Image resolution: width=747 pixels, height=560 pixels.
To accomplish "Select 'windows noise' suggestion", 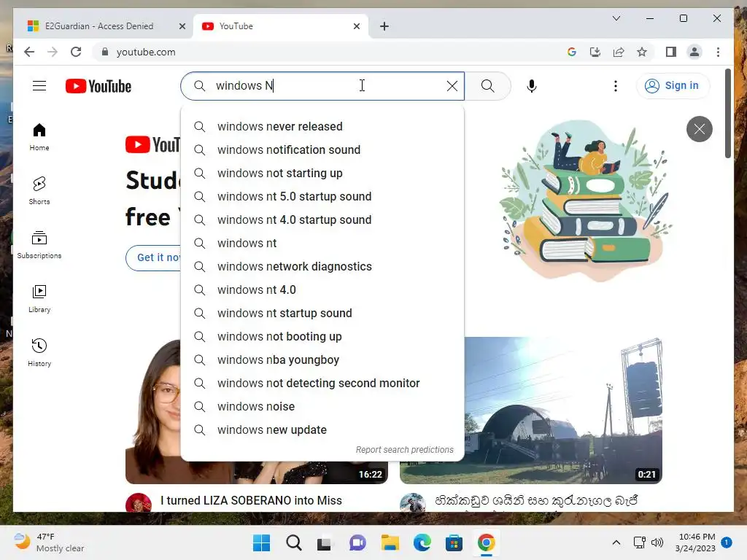I will click(x=322, y=407).
